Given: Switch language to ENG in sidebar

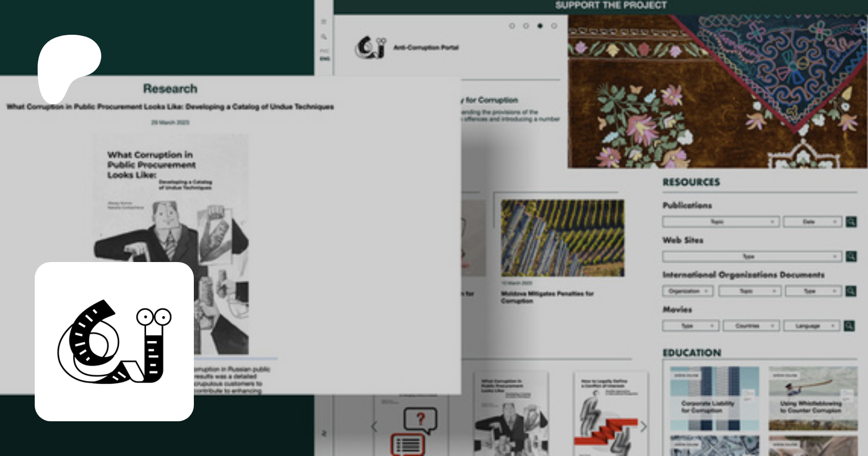Looking at the screenshot, I should click(x=325, y=59).
